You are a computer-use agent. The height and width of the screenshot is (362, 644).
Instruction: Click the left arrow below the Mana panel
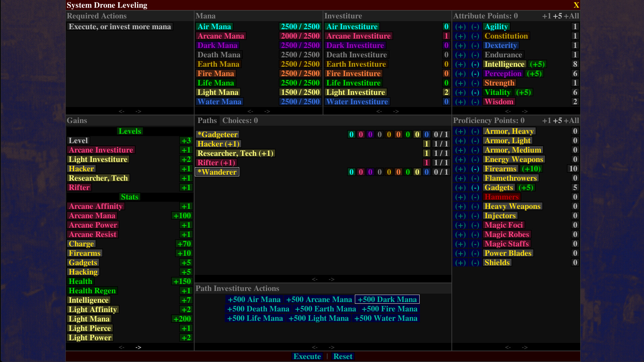click(250, 111)
